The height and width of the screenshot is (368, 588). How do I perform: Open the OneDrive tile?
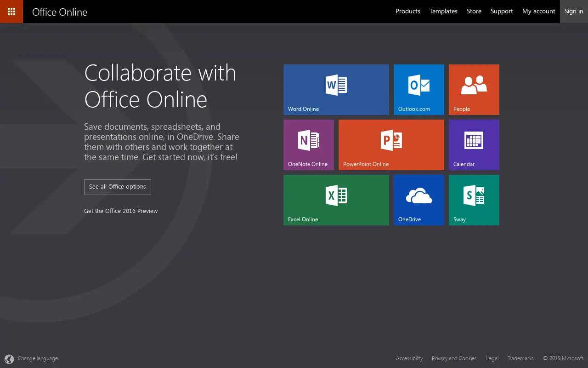coord(419,200)
